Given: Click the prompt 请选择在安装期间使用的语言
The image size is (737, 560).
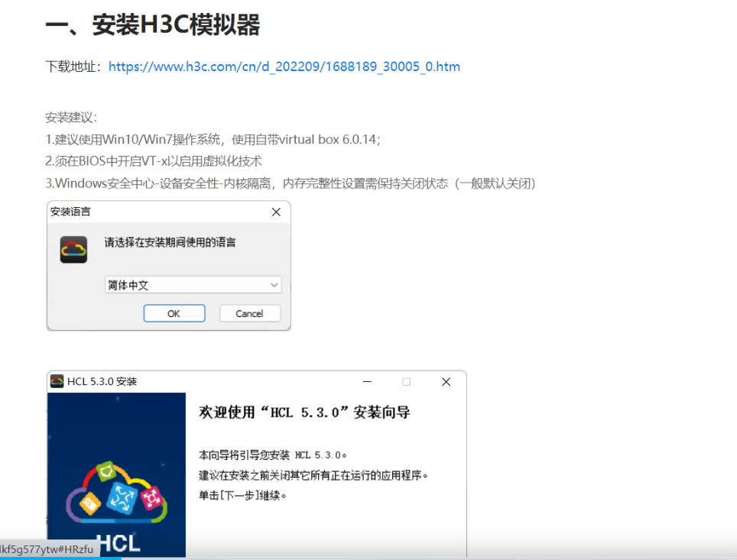Looking at the screenshot, I should 170,242.
